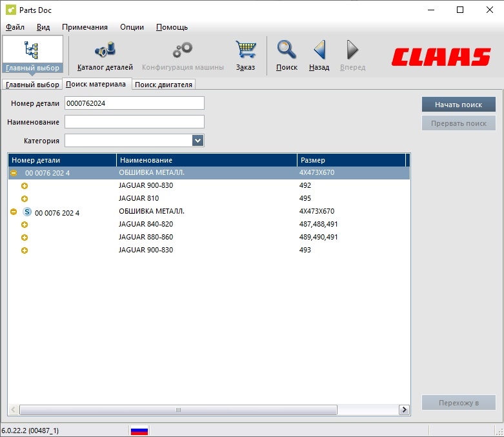The width and height of the screenshot is (504, 437).
Task: Open the Примечания menu
Action: click(x=85, y=27)
